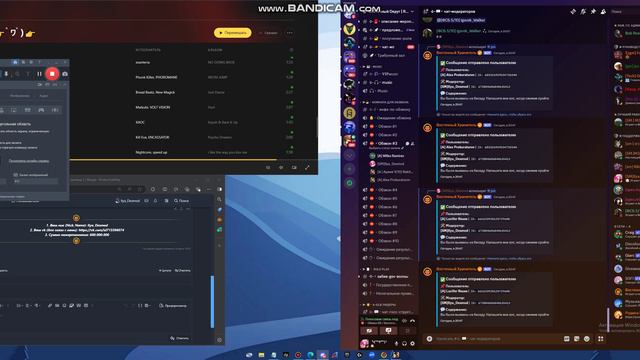Click the Цитата quote link under the post

pyautogui.click(x=165, y=270)
